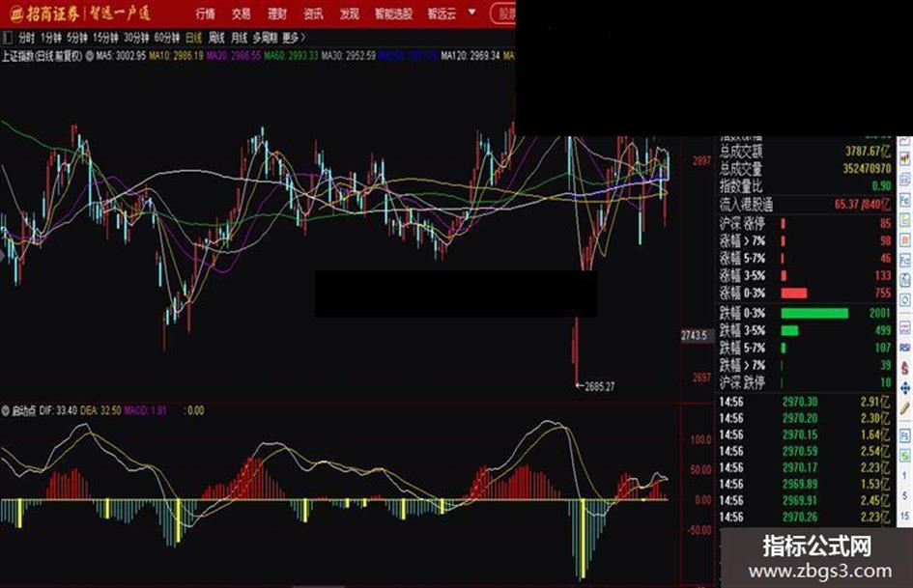Open the 智能选股 menu
Image resolution: width=913 pixels, height=588 pixels.
(x=393, y=14)
